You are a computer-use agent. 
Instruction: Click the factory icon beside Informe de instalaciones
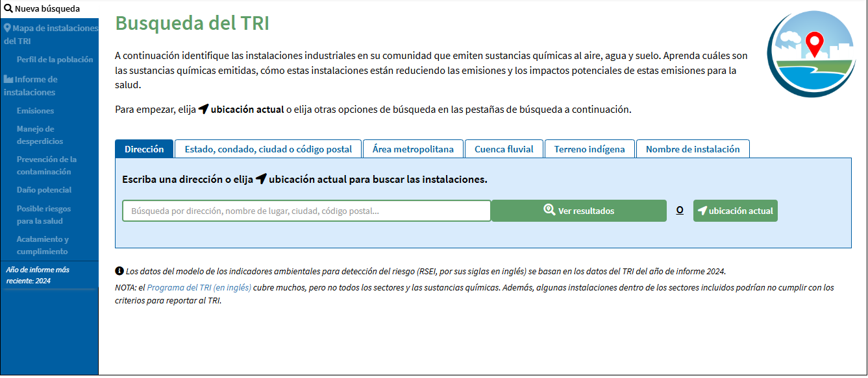pyautogui.click(x=8, y=79)
